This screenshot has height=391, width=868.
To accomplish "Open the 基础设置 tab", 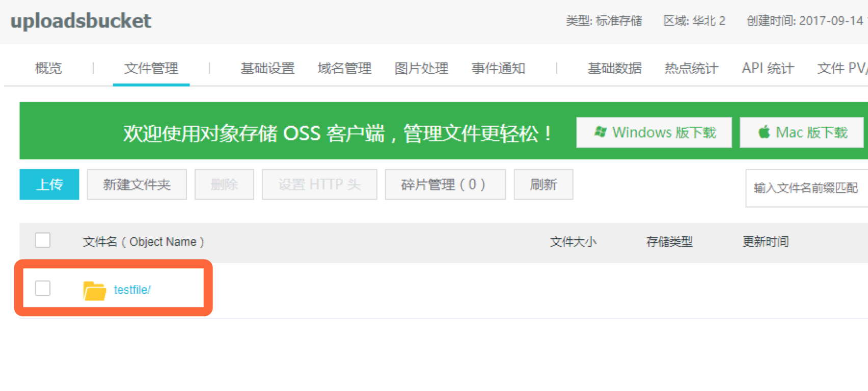I will point(267,68).
